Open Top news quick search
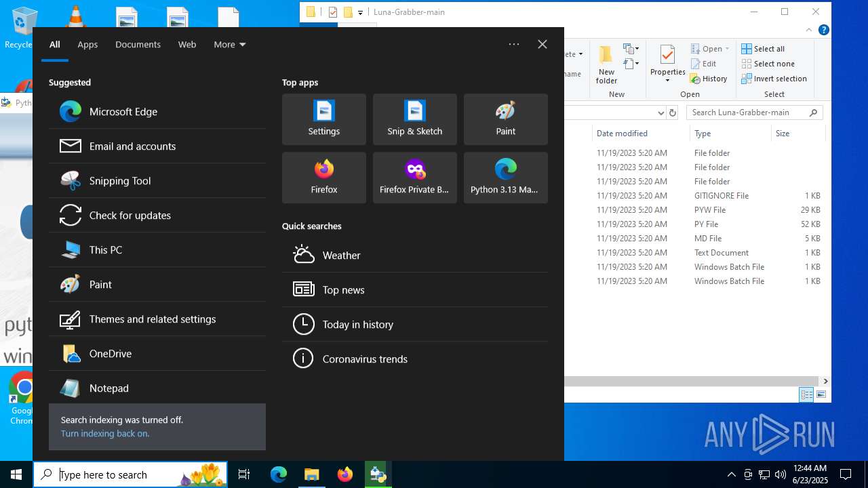 (415, 290)
